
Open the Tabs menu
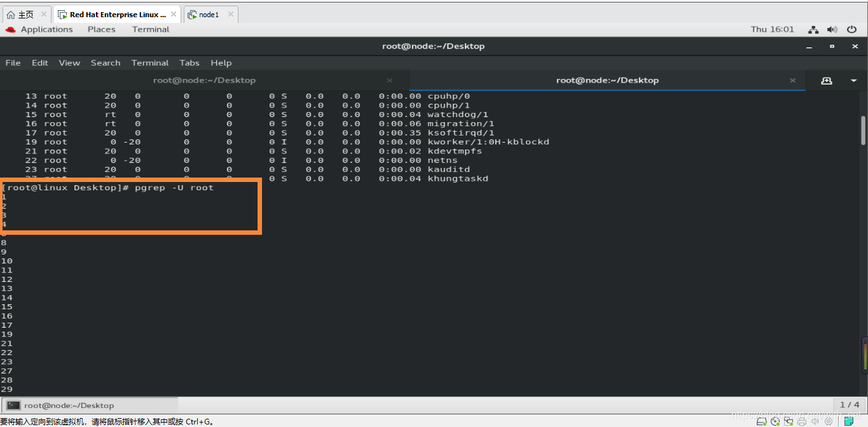pos(189,63)
